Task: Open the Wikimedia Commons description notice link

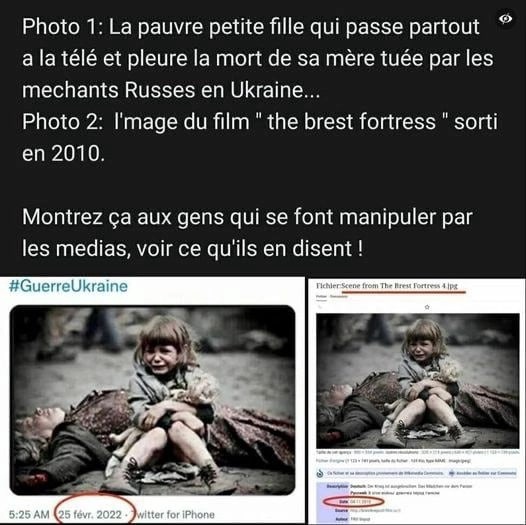Action: coord(385,473)
